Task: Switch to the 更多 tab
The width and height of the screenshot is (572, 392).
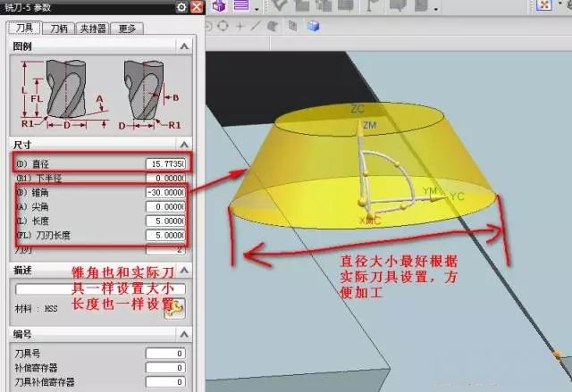Action: pos(127,29)
